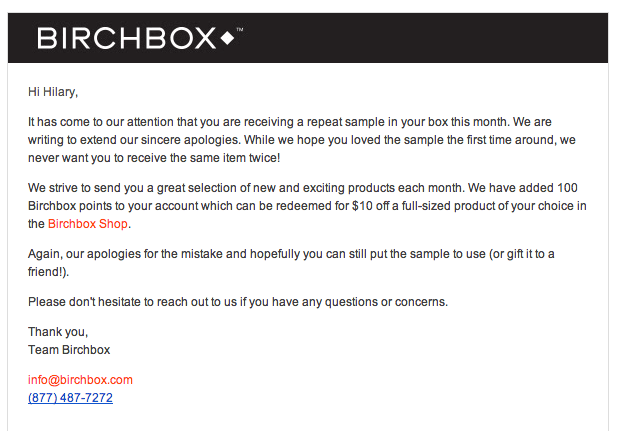
Task: Click the sentence "Please don't hesitate to reach out"
Action: pyautogui.click(x=238, y=302)
